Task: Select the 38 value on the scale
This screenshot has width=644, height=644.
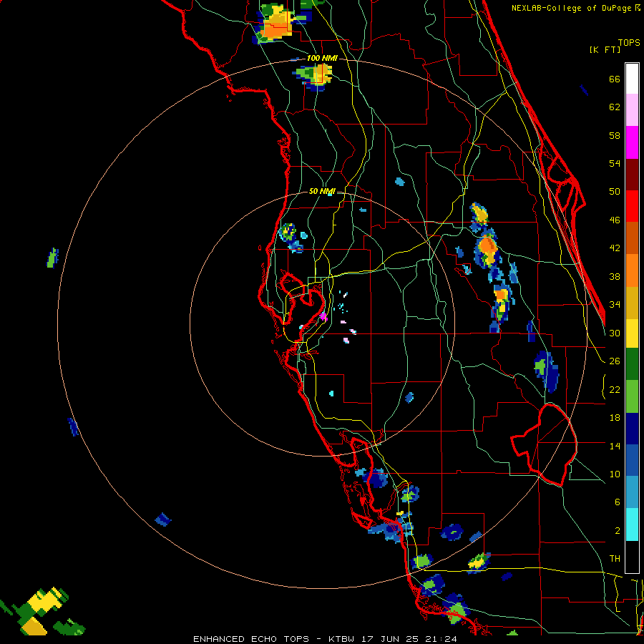Action: pos(615,276)
